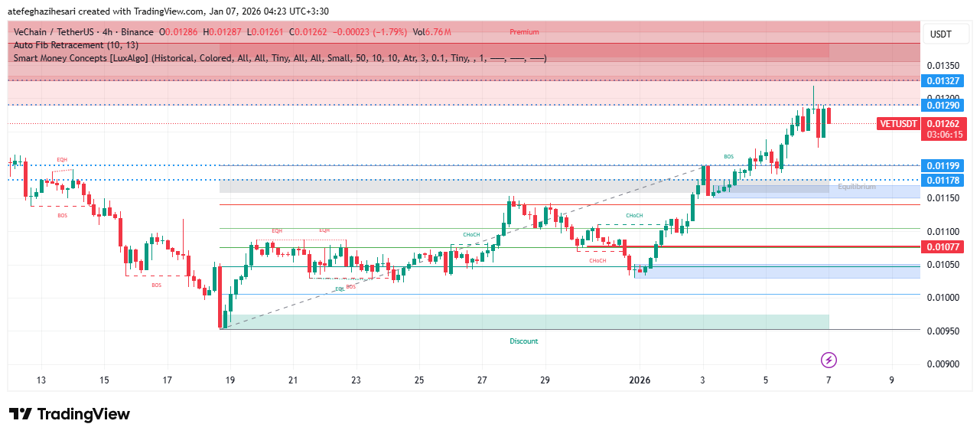
Task: Select the Auto Fib Retracement indicator legend
Action: (76, 45)
